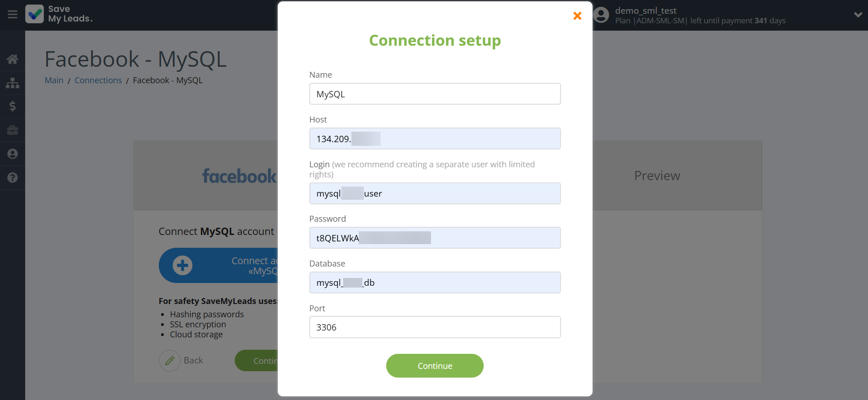
Task: Open the Help question mark icon
Action: [12, 178]
